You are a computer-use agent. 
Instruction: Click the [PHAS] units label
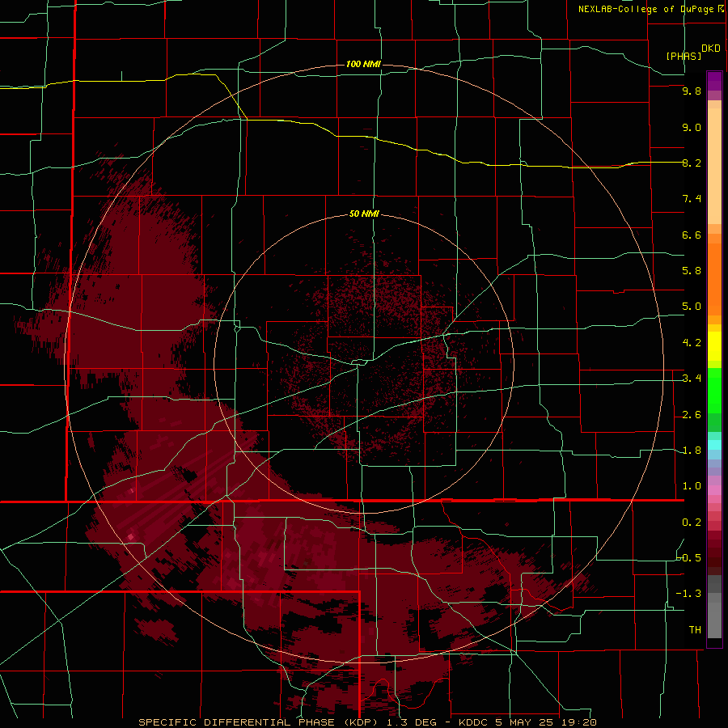pos(684,56)
